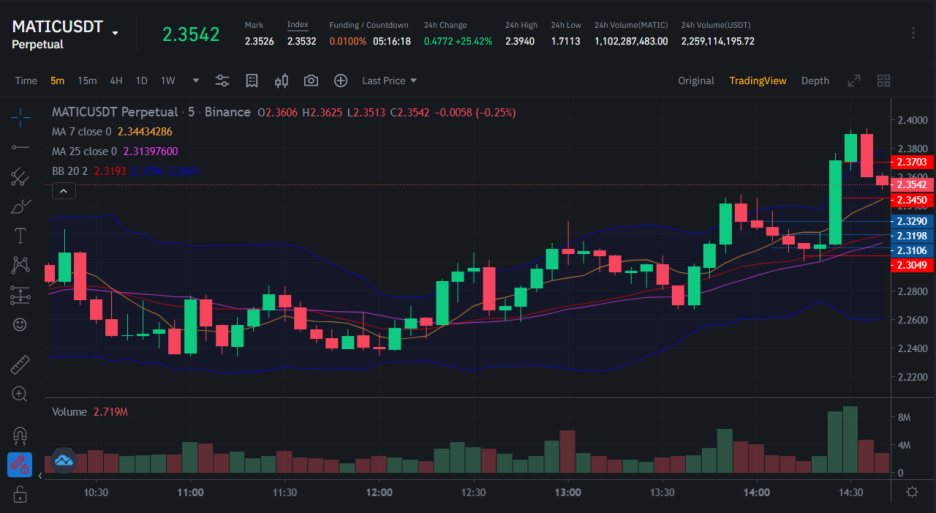Switch to the 1D interval
This screenshot has width=936, height=513.
141,81
